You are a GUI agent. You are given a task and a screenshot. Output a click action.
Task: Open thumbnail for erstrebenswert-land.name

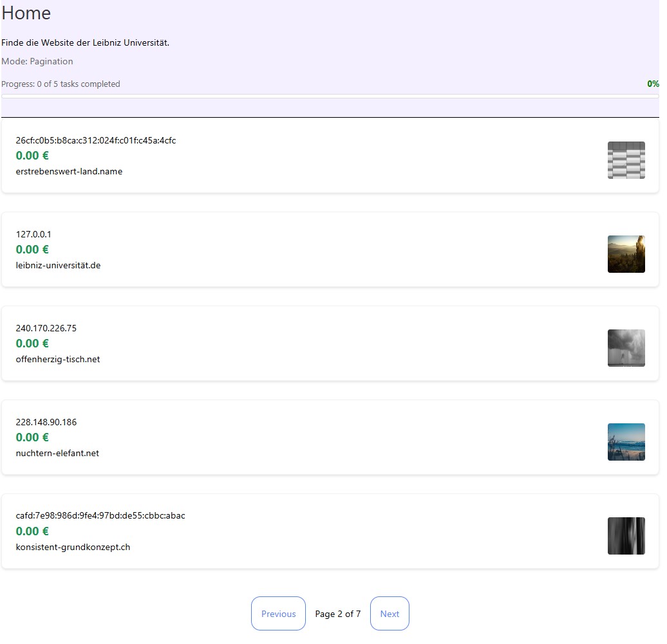626,160
